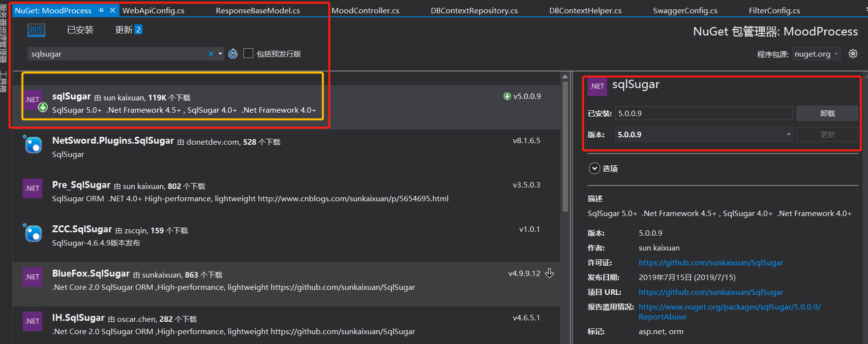Click the package list scrollbar thumb
868x344 pixels.
565,146
